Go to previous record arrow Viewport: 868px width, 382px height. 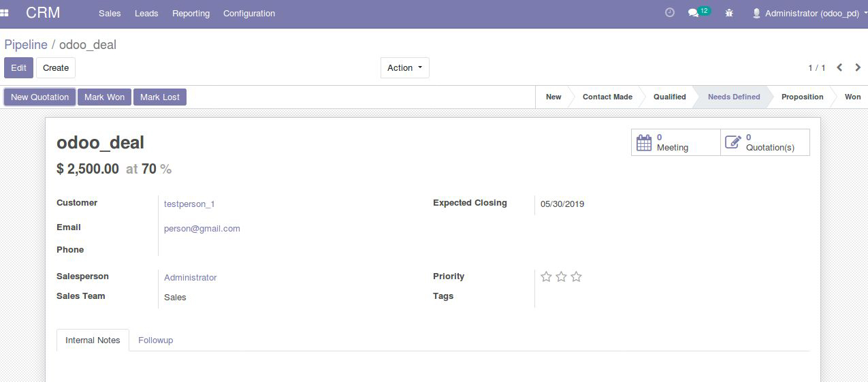[x=839, y=67]
